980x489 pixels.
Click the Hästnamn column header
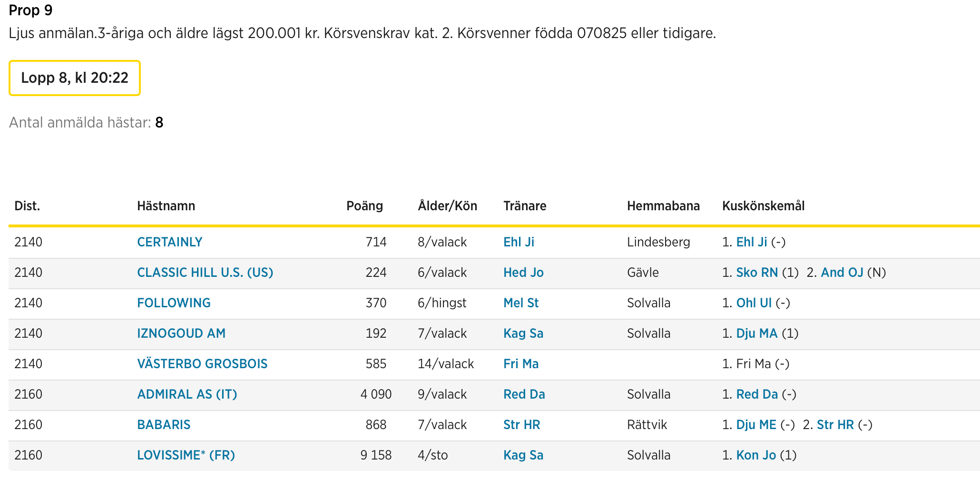point(166,206)
